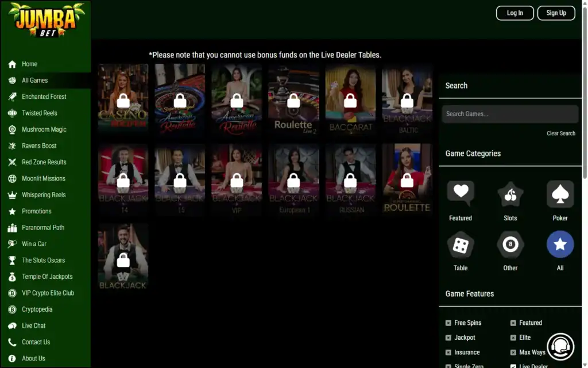
Task: Open the Blackjack European 1 game thumbnail
Action: click(293, 179)
